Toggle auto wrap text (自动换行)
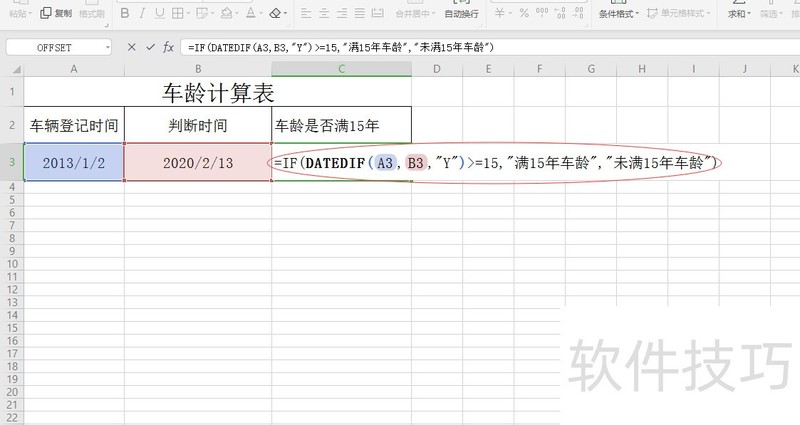 461,14
